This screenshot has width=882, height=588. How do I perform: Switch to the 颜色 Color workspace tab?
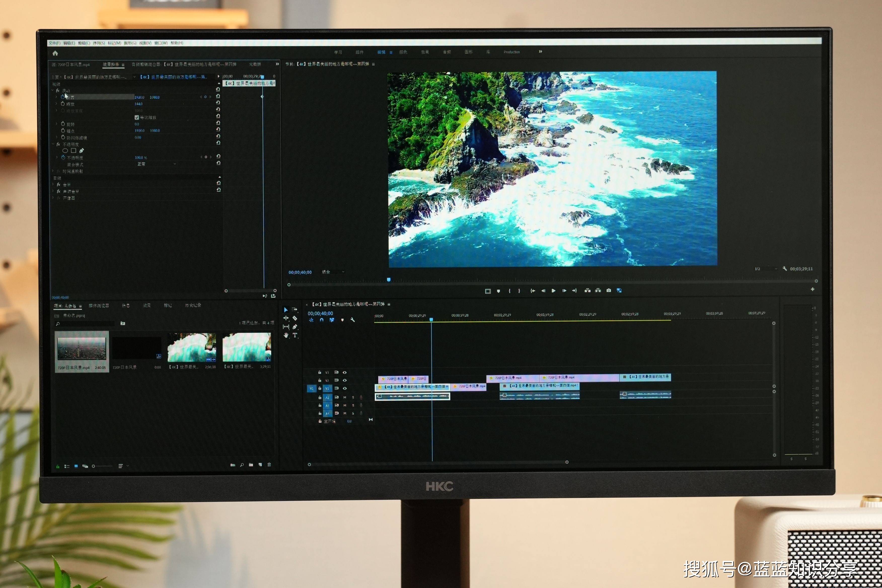click(x=403, y=52)
